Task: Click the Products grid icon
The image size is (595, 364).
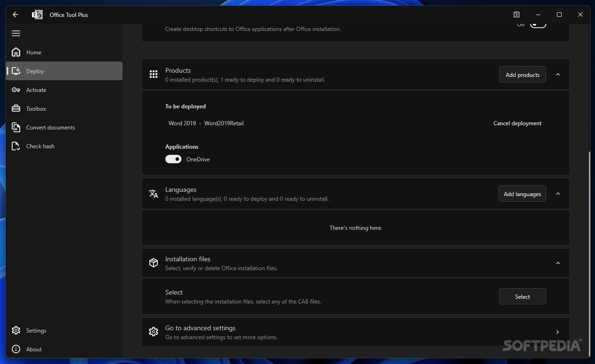Action: (154, 75)
